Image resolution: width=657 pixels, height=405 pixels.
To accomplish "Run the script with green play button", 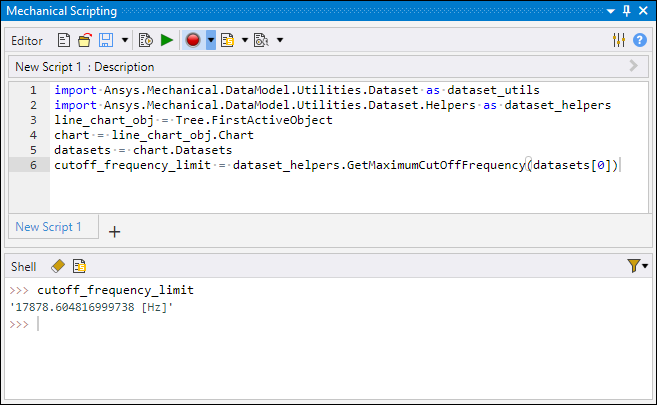I will [x=167, y=41].
